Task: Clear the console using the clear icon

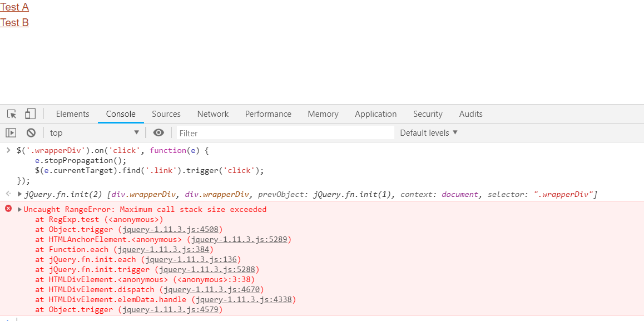Action: pos(31,132)
